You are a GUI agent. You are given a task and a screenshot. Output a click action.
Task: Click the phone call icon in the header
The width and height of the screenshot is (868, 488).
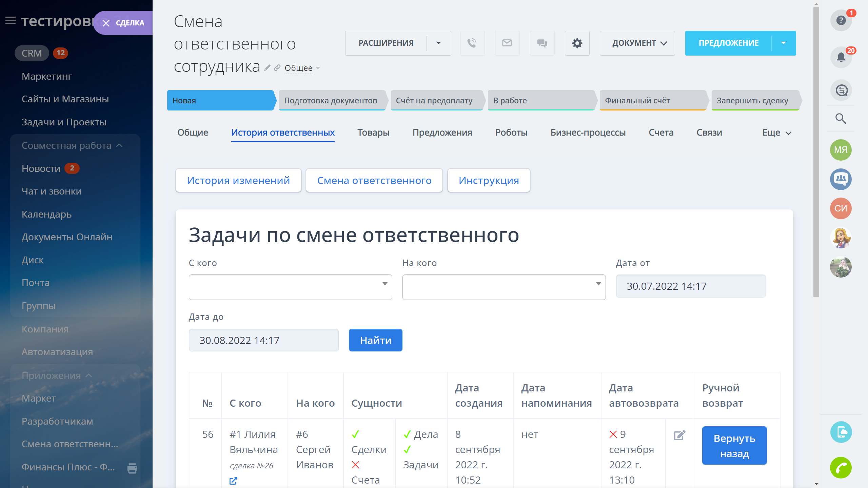pos(472,43)
